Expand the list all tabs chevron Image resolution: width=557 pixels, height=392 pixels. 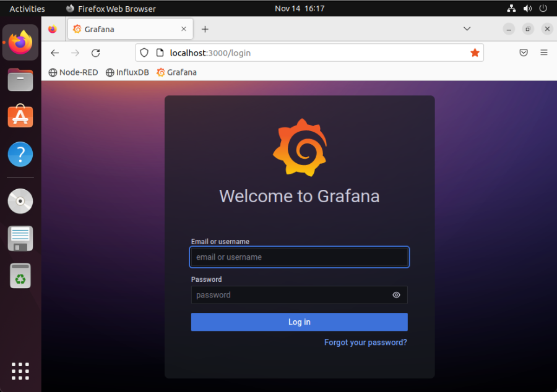click(467, 28)
